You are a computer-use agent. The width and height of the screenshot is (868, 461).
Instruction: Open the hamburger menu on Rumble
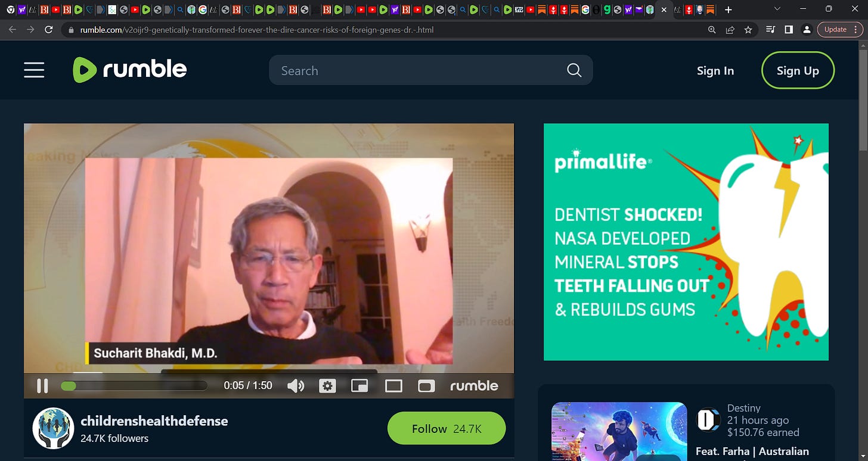pos(34,70)
